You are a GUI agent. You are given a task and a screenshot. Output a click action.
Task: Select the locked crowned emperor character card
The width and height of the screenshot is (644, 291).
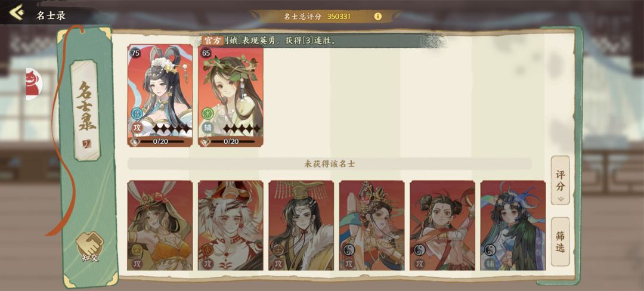(301, 225)
